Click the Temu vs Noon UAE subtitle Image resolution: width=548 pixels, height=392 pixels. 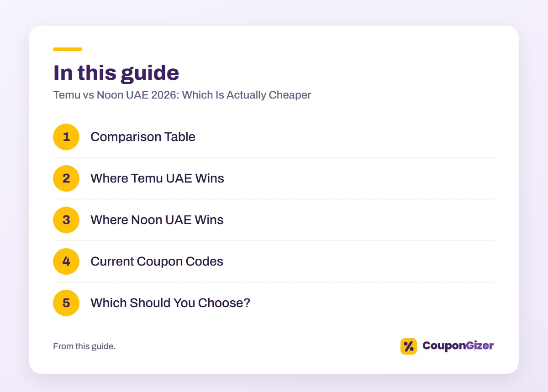click(x=182, y=95)
